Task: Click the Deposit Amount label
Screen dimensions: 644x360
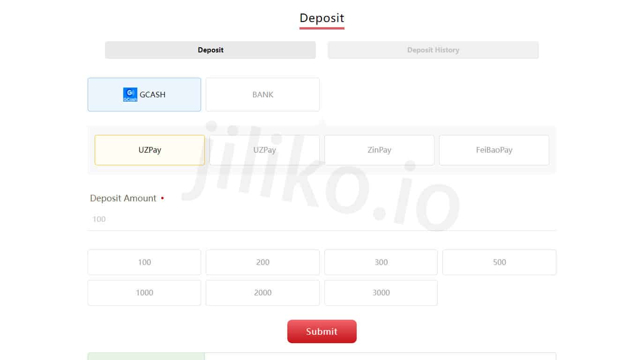Action: click(123, 198)
